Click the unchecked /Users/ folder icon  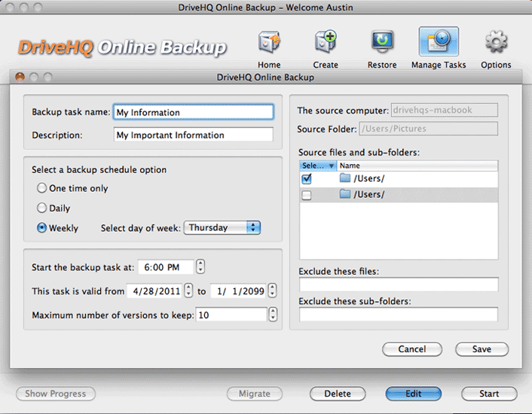tap(346, 195)
